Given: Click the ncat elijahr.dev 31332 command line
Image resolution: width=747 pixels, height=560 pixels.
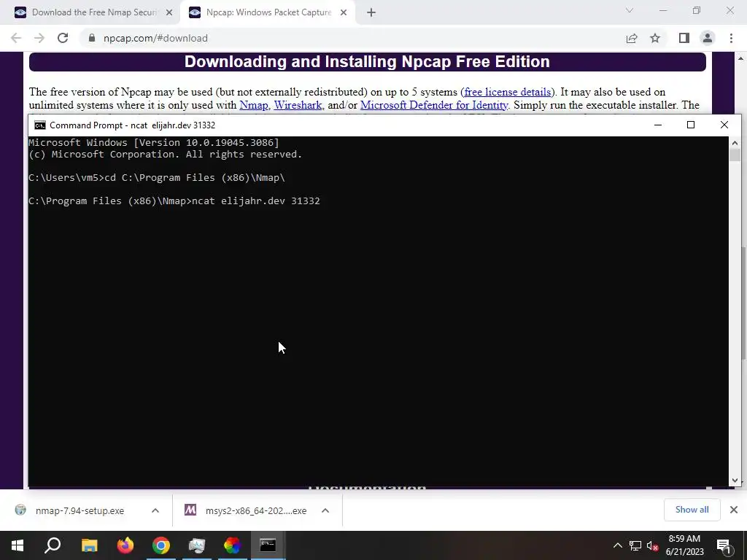Looking at the screenshot, I should (174, 201).
